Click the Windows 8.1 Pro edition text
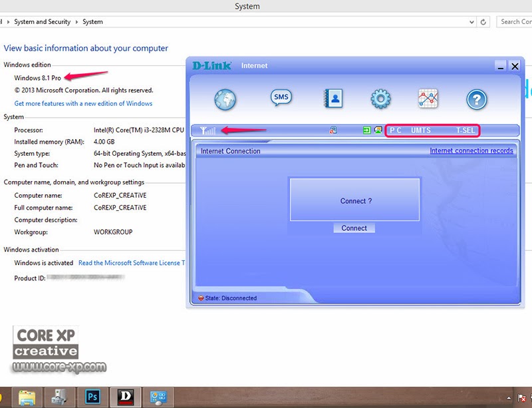Viewport: 532px width, 408px height. [x=37, y=78]
